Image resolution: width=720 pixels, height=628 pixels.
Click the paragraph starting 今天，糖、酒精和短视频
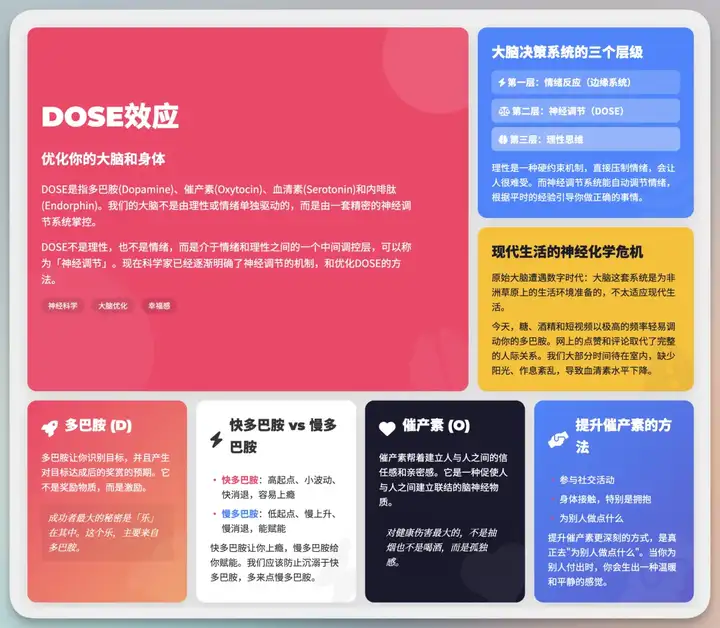point(583,348)
